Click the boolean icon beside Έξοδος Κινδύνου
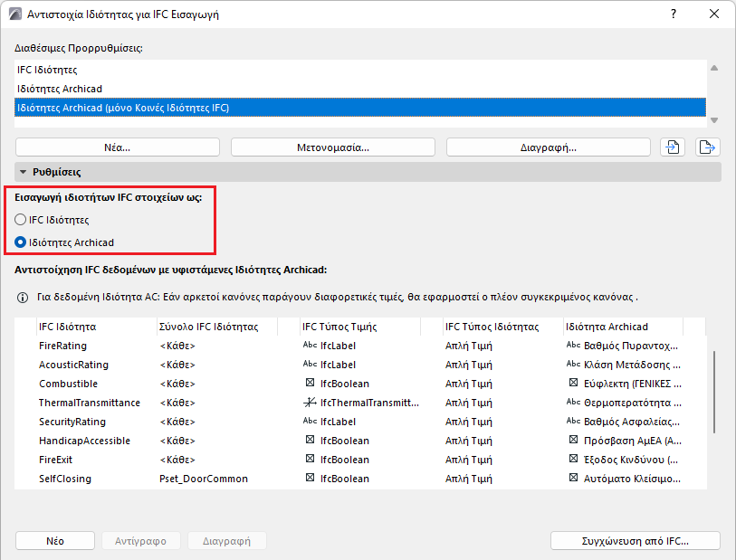Viewport: 736px width, 560px height. click(x=572, y=460)
